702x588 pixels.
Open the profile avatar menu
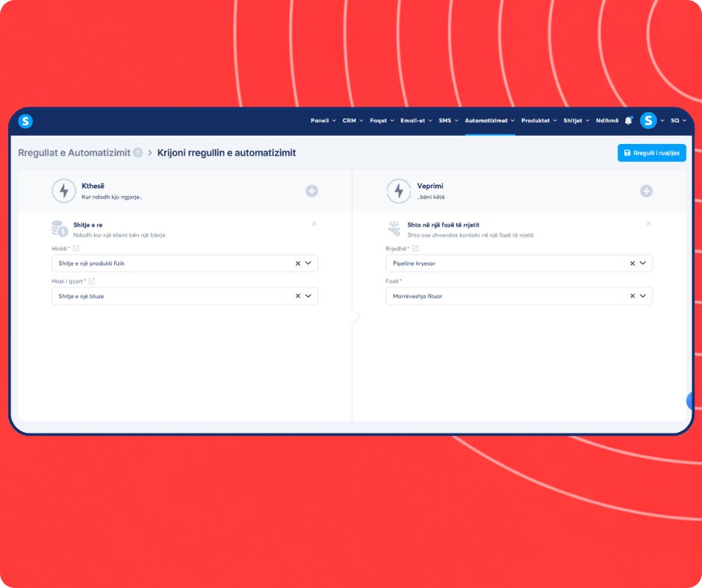coord(648,120)
